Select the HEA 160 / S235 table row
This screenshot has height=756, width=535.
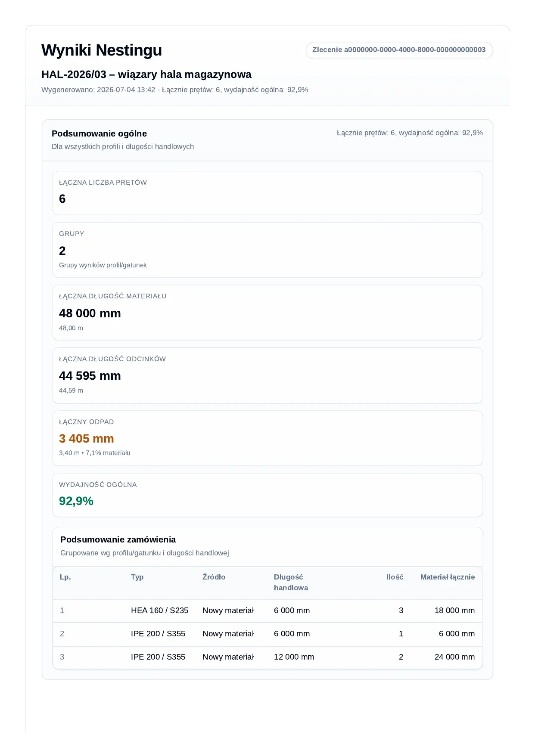click(267, 611)
